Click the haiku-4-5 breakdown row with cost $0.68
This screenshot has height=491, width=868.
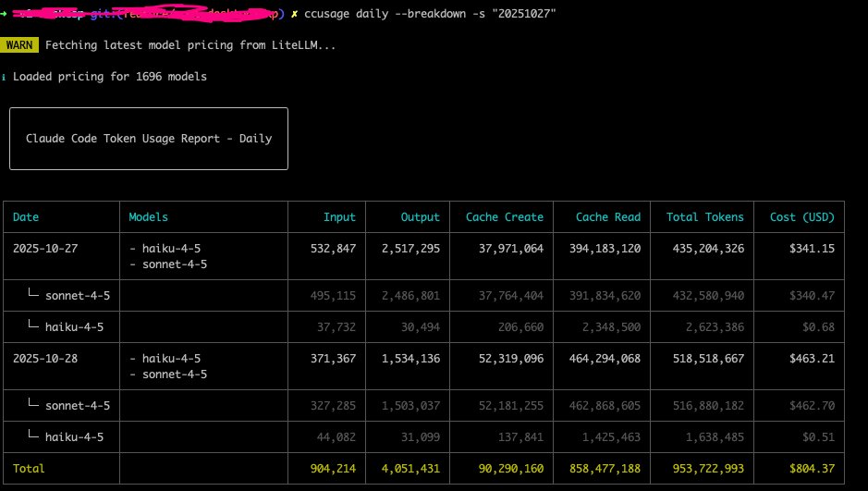pyautogui.click(x=423, y=327)
